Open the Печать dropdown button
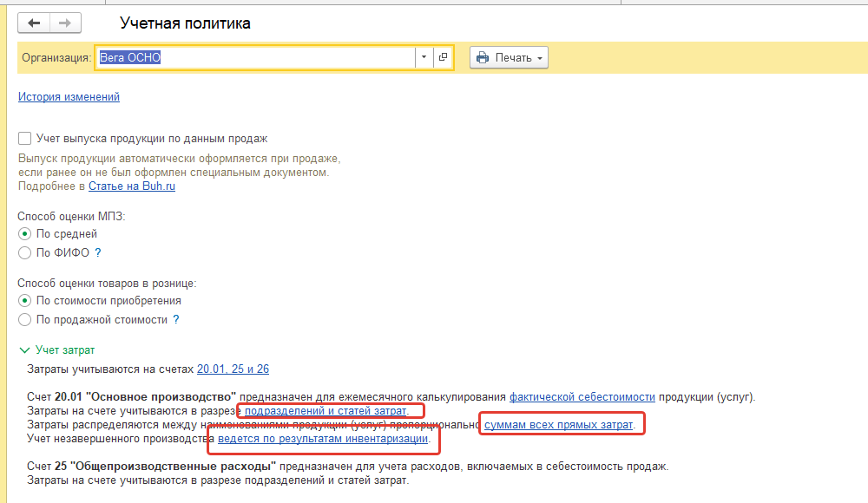 pyautogui.click(x=509, y=58)
